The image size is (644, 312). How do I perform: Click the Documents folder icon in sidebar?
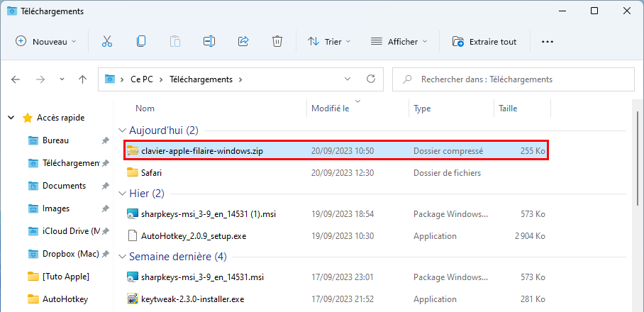(x=33, y=186)
